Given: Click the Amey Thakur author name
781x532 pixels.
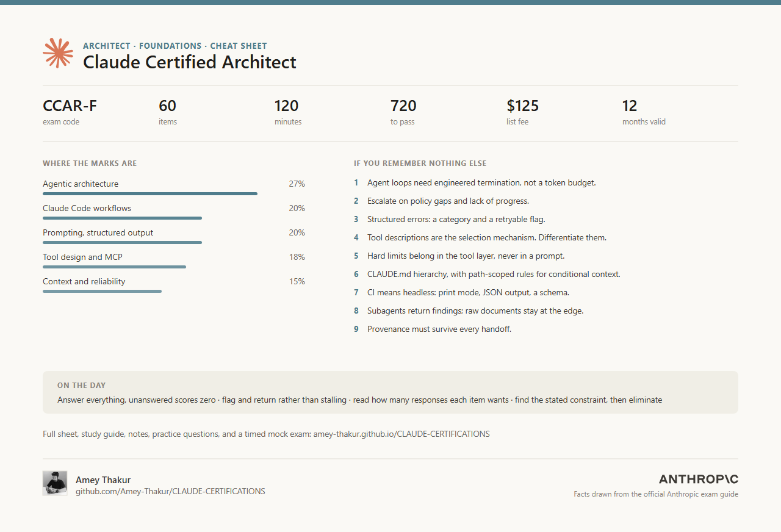Looking at the screenshot, I should coord(103,480).
